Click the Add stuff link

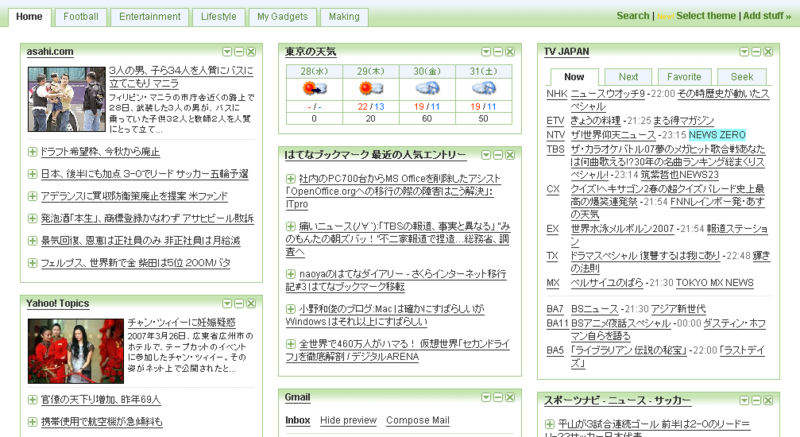coord(767,16)
